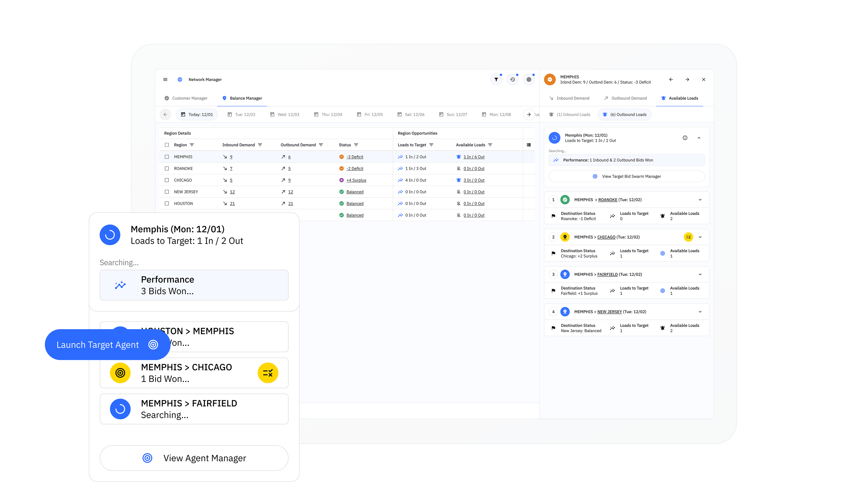Check the HOUSTON row checkbox

point(167,203)
